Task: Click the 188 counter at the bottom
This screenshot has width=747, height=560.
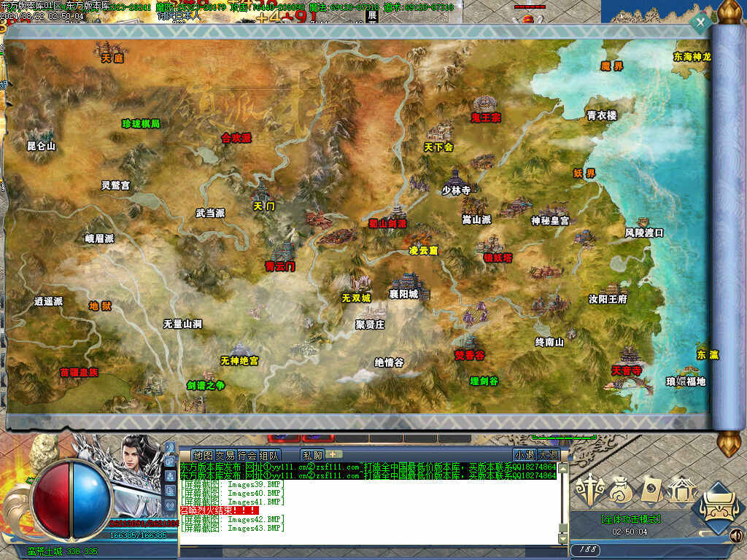Action: click(587, 550)
